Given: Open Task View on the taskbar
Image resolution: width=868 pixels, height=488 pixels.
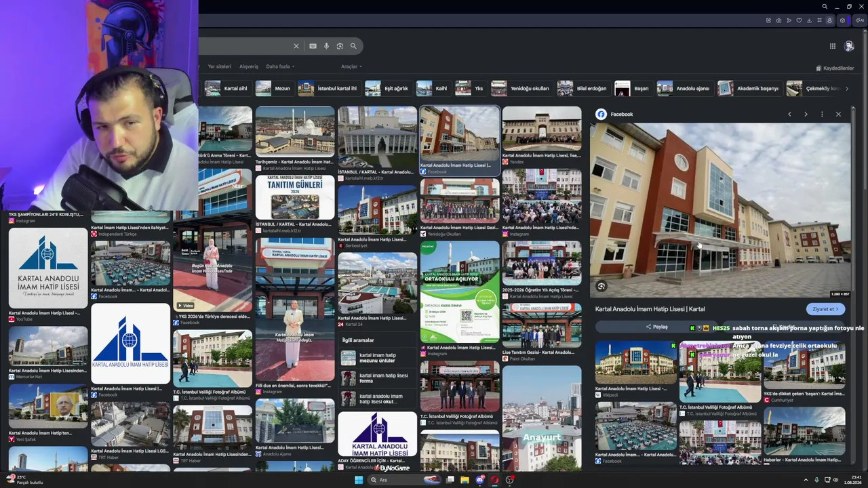Looking at the screenshot, I should (450, 480).
